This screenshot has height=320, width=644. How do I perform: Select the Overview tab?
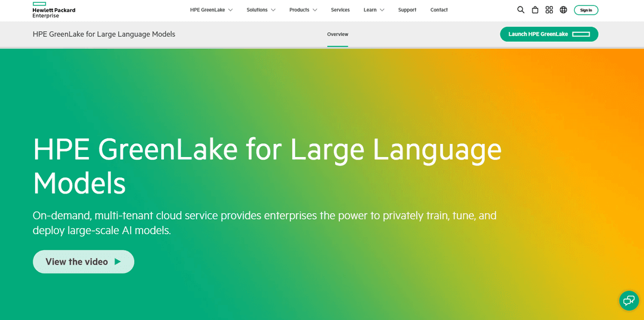[338, 34]
